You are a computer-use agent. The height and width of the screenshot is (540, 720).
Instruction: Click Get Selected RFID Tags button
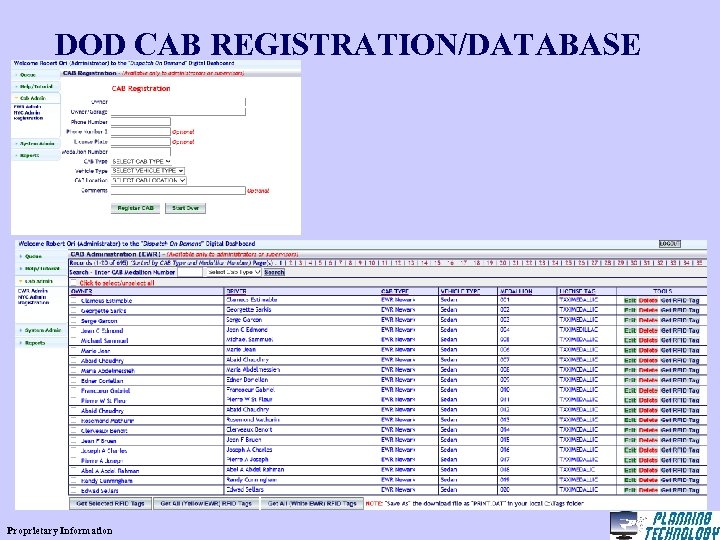pyautogui.click(x=111, y=503)
